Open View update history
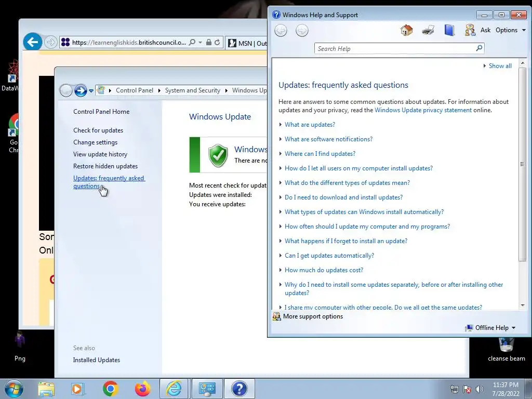 click(100, 154)
